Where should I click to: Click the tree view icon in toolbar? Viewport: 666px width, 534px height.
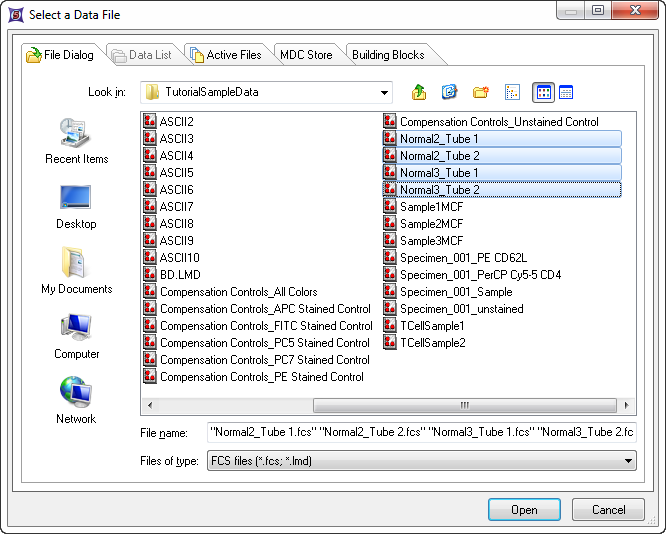pyautogui.click(x=512, y=93)
